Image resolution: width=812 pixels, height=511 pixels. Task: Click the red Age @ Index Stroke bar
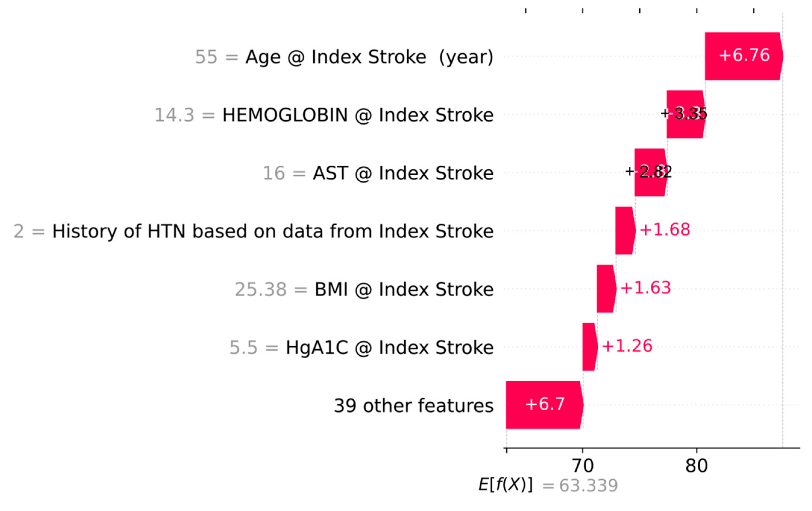tap(743, 56)
